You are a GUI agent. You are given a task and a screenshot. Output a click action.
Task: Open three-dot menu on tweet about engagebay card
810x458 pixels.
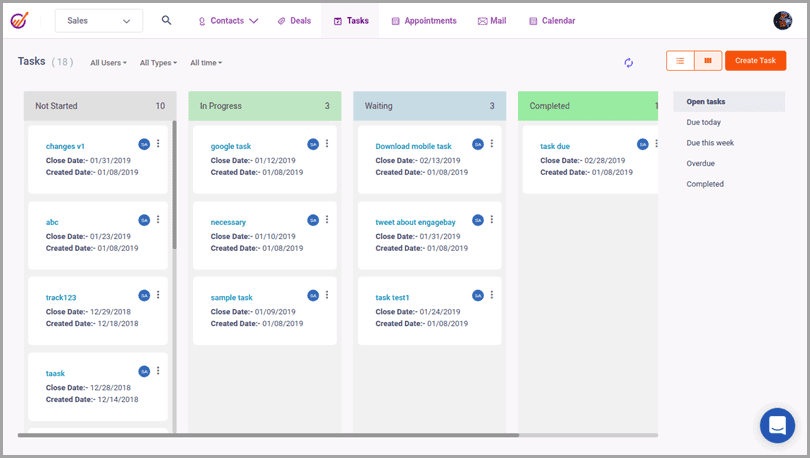492,219
